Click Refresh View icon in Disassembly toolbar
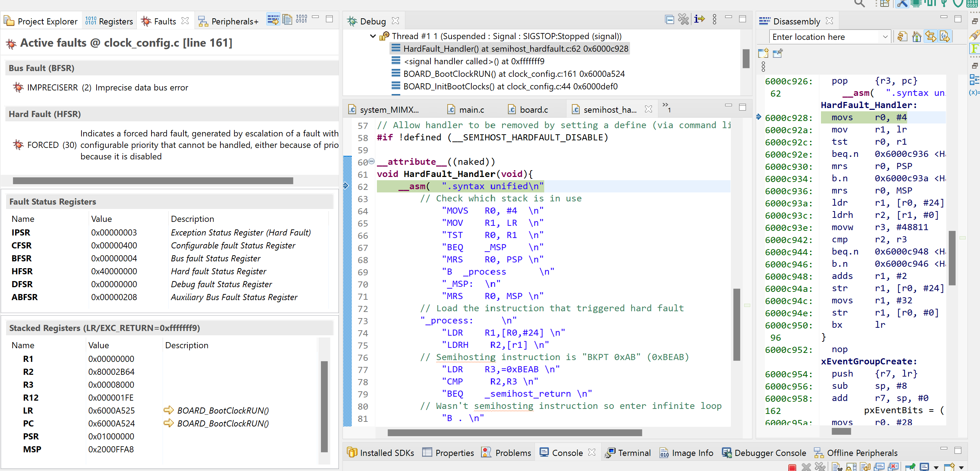Screen dimensions: 980x471 (x=902, y=37)
